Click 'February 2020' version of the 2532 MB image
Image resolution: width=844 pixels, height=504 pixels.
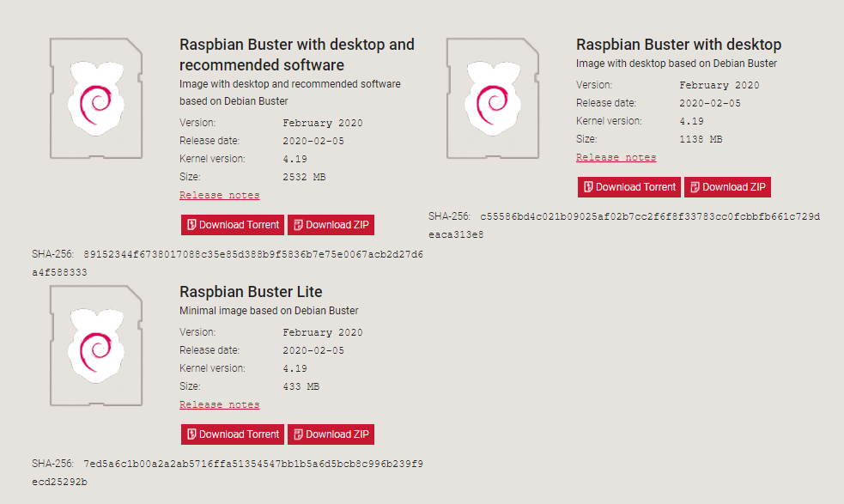323,123
